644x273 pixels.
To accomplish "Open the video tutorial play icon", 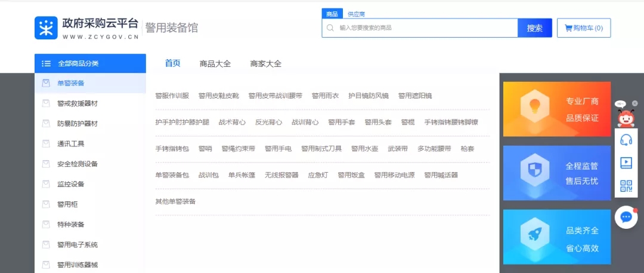I will coord(626,162).
